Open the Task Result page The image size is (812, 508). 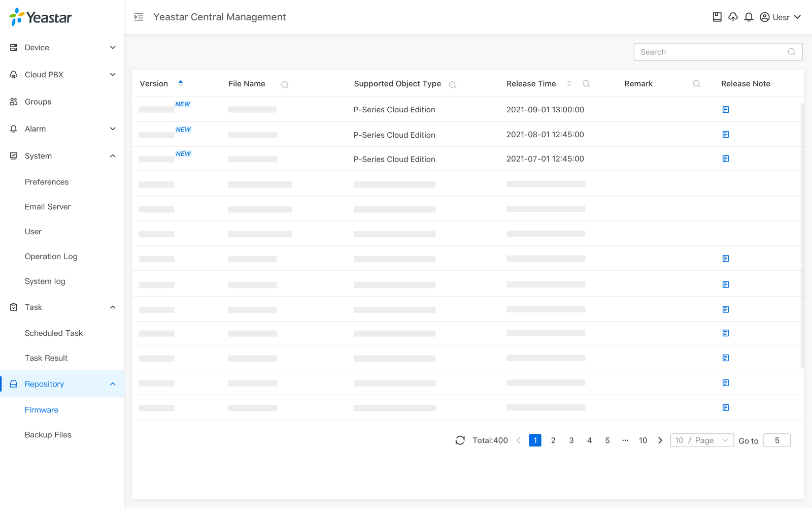46,358
